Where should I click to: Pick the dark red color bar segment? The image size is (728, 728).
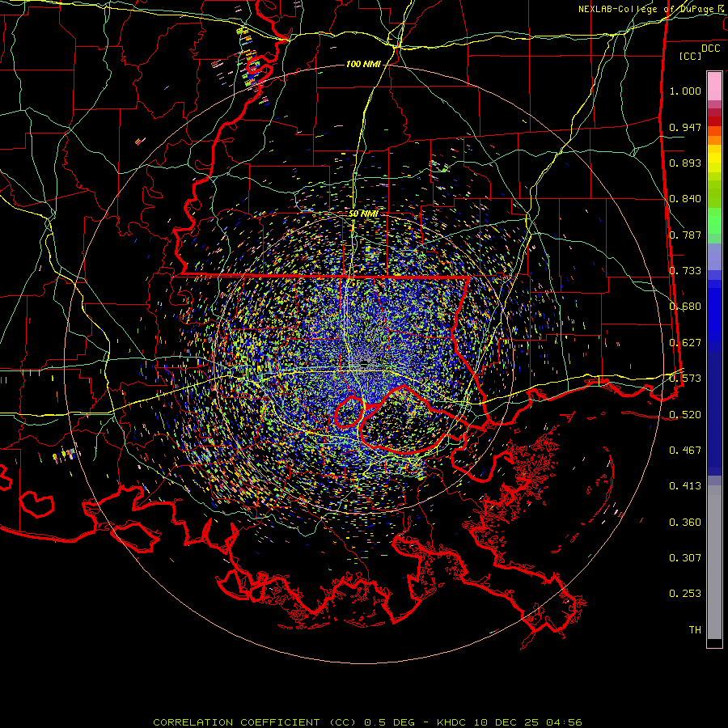714,121
